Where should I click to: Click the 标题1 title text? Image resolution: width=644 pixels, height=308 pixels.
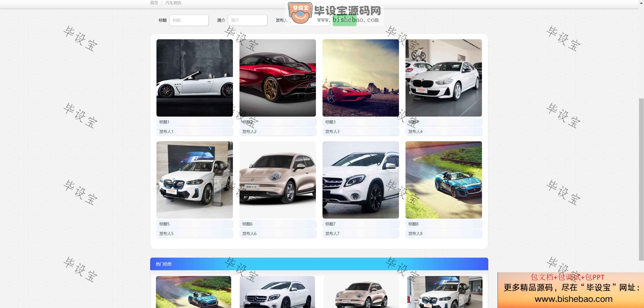click(x=164, y=122)
